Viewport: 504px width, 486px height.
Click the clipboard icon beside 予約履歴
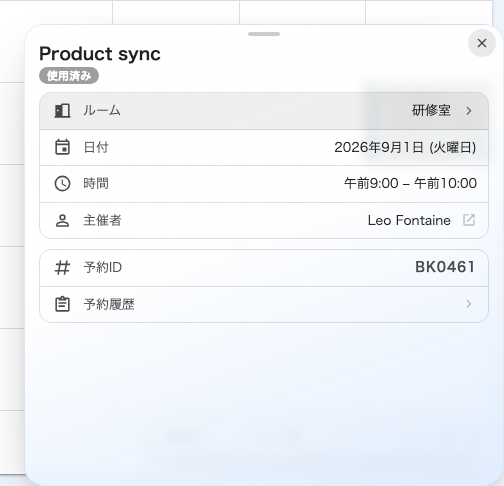(62, 304)
